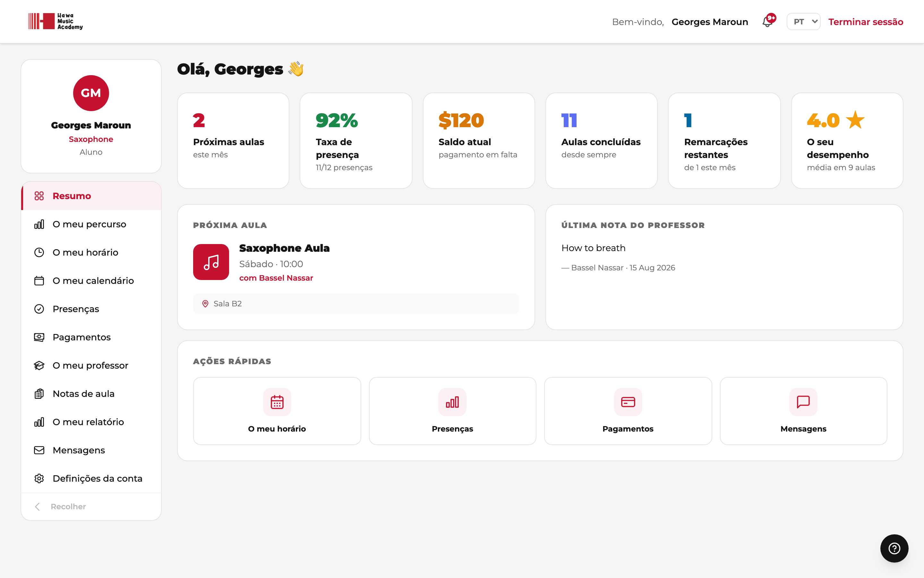Click the Remarcações restantes card
This screenshot has width=924, height=578.
tap(724, 141)
